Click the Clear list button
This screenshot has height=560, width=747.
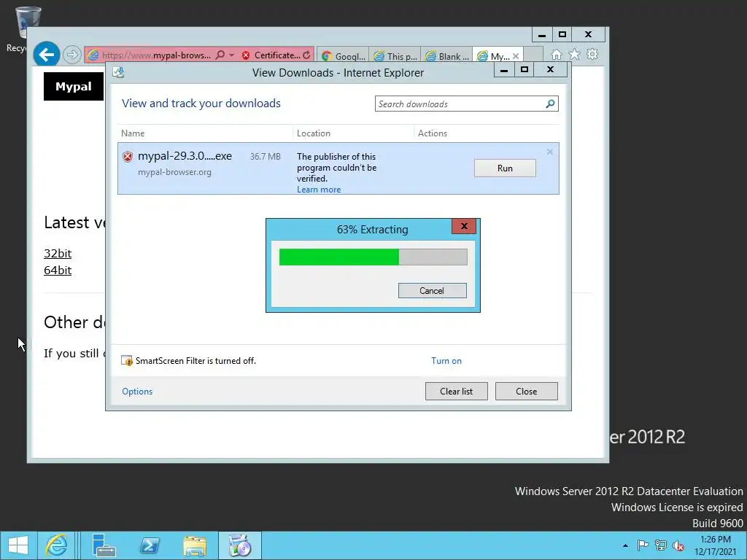[x=457, y=392]
